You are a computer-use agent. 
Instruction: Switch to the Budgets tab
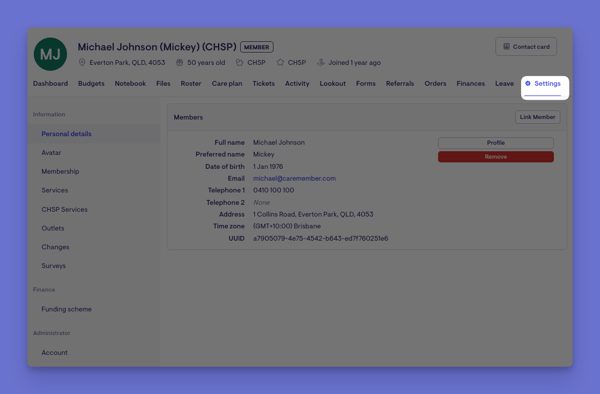(91, 83)
